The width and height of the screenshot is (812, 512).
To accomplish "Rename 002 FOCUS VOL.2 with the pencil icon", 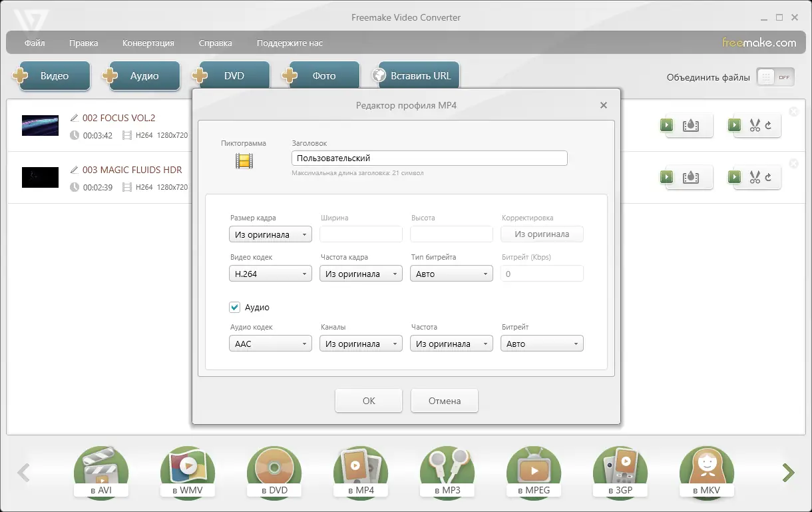I will tap(75, 118).
